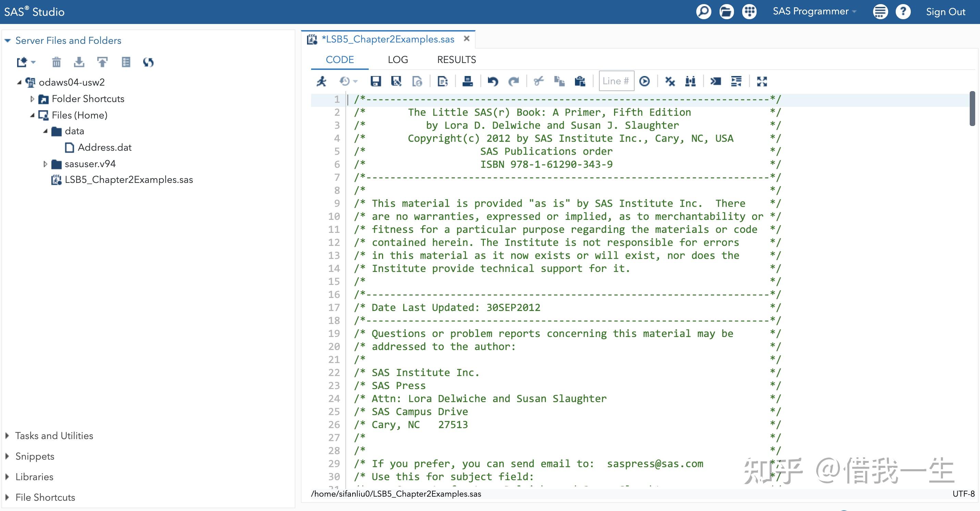Image resolution: width=980 pixels, height=511 pixels.
Task: Maximize editor view with expand arrows icon
Action: [x=762, y=82]
